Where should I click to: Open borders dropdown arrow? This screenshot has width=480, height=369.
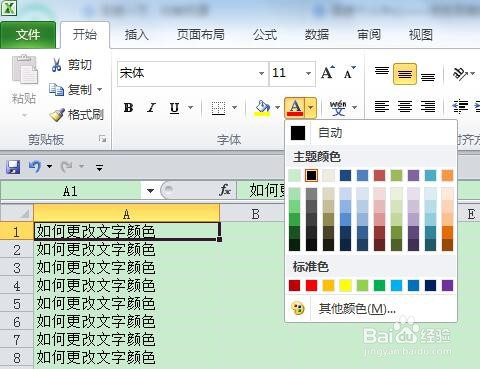pos(235,107)
